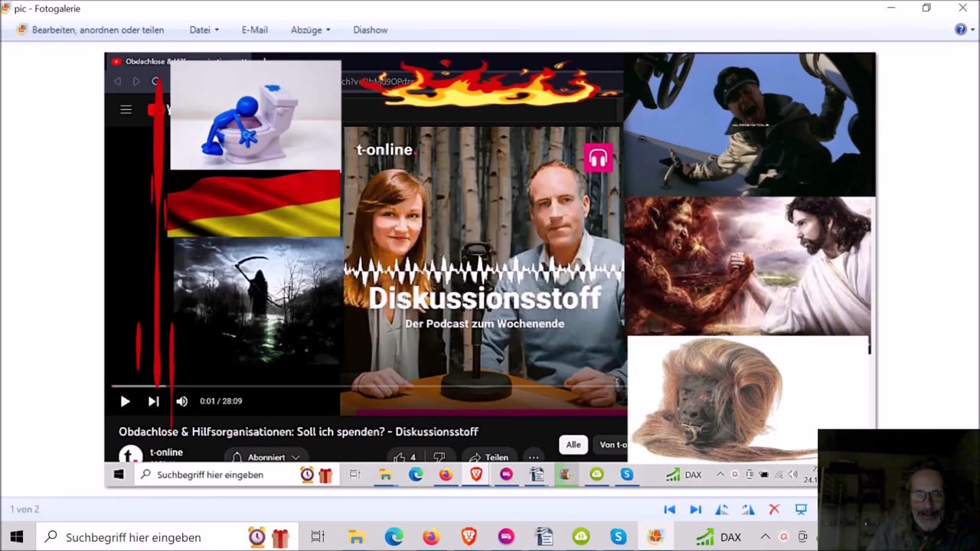This screenshot has width=980, height=551.
Task: Open Task View on the main taskbar
Action: click(318, 537)
